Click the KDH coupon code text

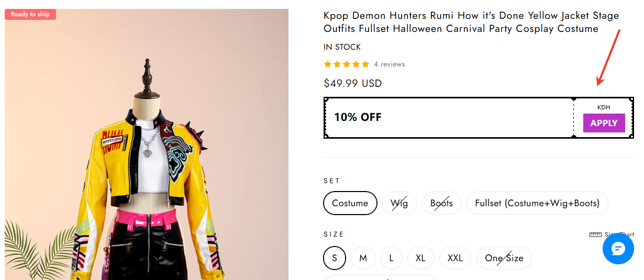coord(604,107)
